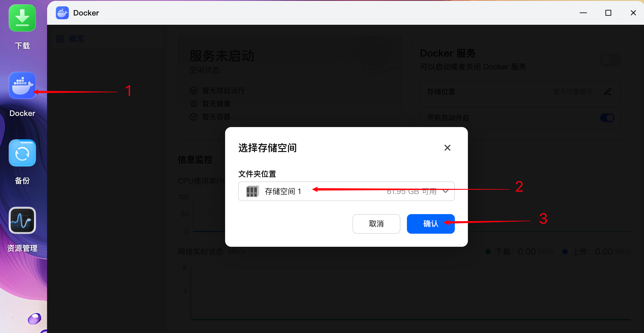Click the 取消 cancel button
This screenshot has height=333, width=644.
376,224
